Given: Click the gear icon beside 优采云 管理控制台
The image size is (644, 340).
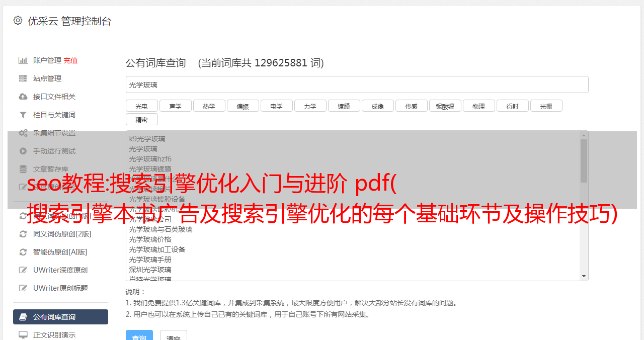Looking at the screenshot, I should tap(18, 21).
